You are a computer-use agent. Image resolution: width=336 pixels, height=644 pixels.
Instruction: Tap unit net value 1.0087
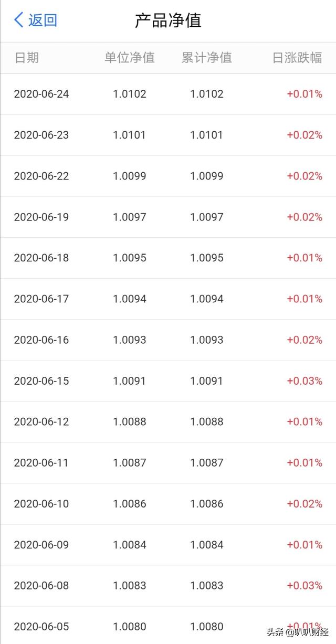coord(130,462)
